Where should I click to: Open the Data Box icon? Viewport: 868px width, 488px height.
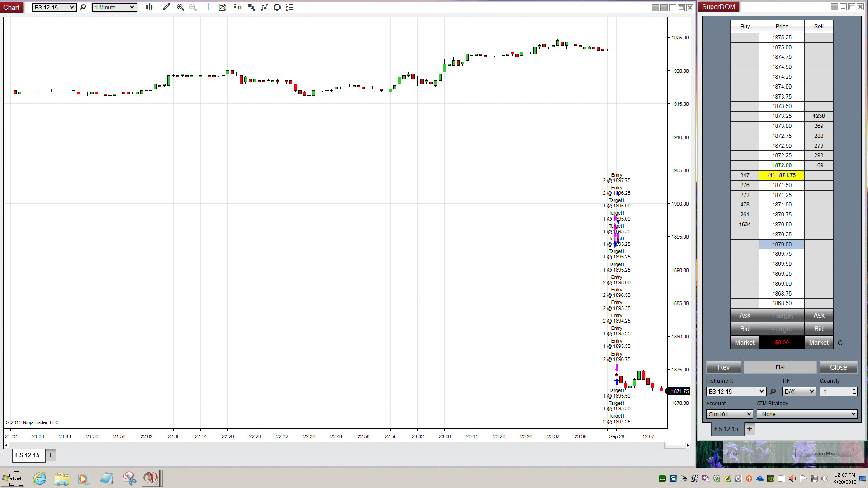click(x=222, y=7)
